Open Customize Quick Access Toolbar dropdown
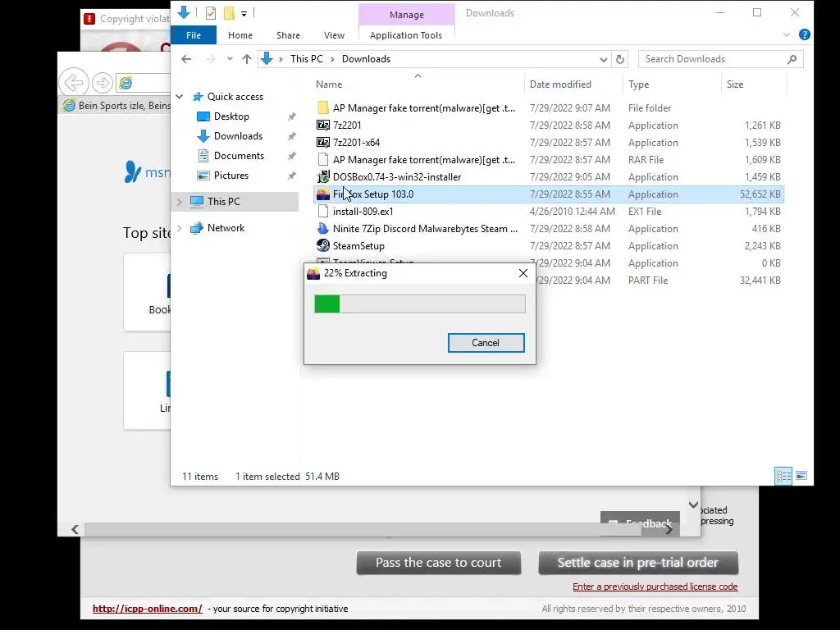 pyautogui.click(x=244, y=13)
